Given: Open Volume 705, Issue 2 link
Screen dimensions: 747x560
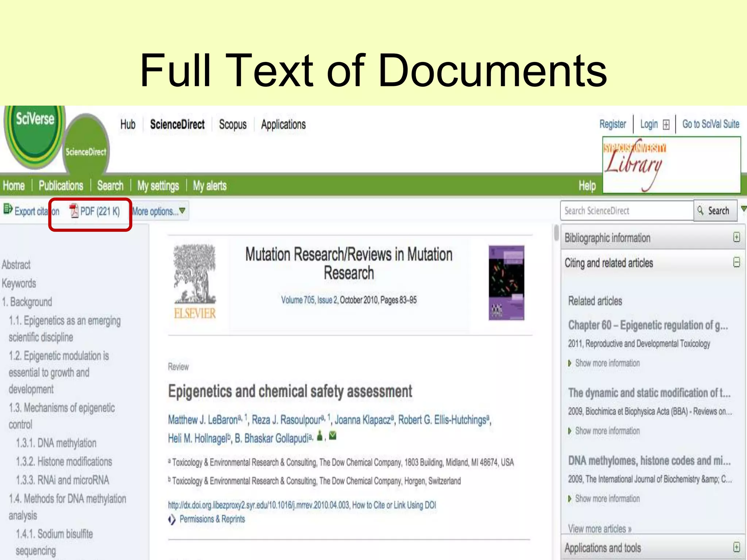Looking at the screenshot, I should 309,300.
